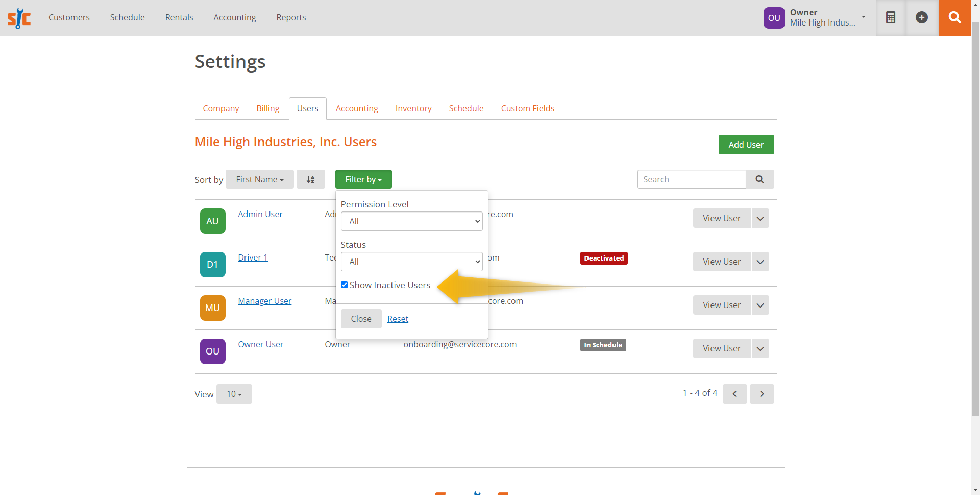The height and width of the screenshot is (495, 980).
Task: Click the D1 avatar for Driver 1
Action: click(212, 265)
